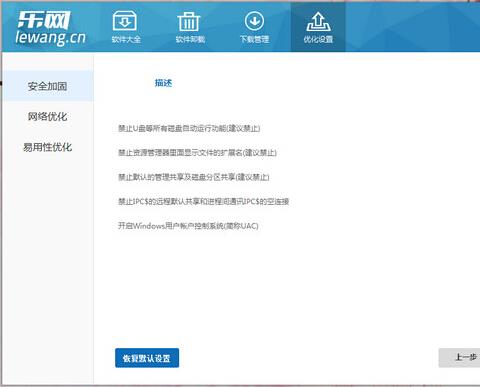480x387 pixels.
Task: Select the 禁止U盘等所有磁盘自动运行功能 item
Action: (189, 128)
